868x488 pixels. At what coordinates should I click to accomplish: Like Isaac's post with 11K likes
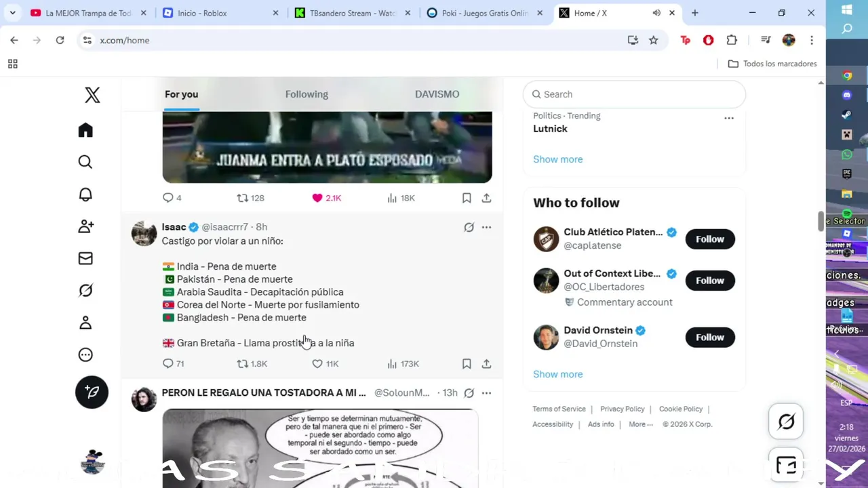[x=325, y=364]
